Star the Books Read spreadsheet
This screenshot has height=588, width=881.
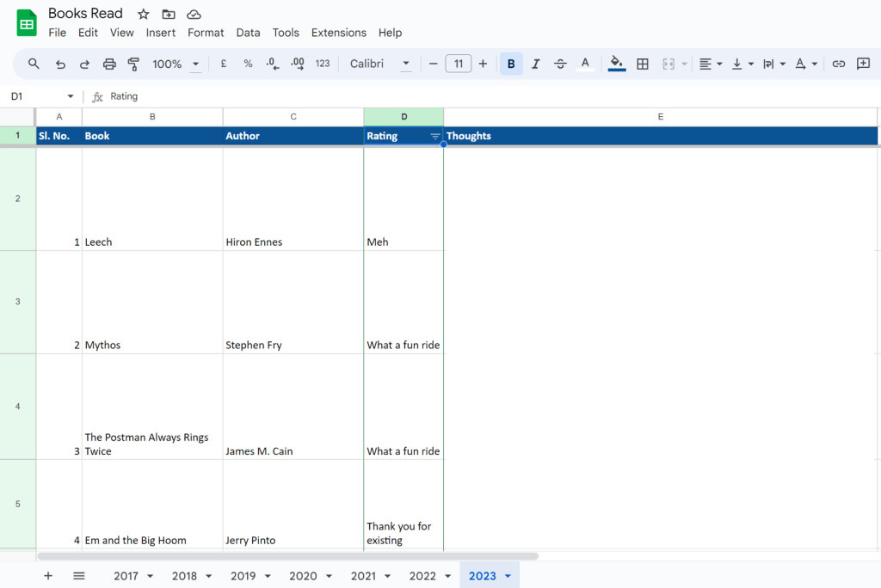click(143, 14)
